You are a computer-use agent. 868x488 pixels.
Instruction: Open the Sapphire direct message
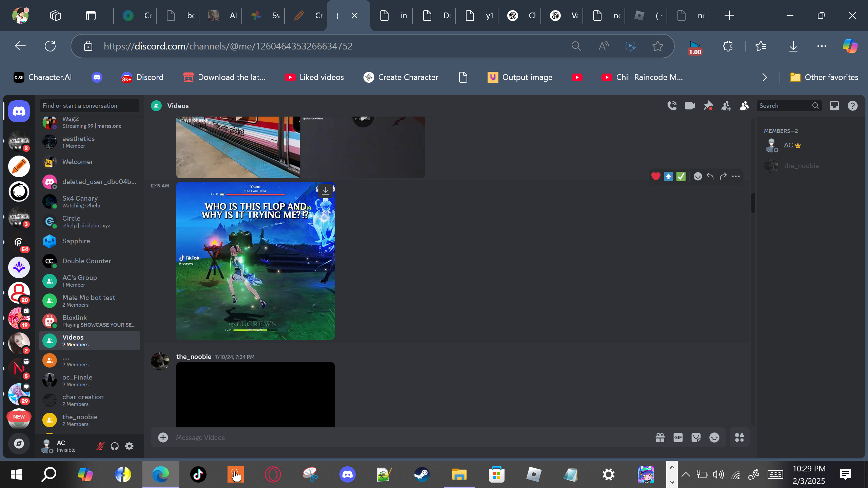pyautogui.click(x=89, y=241)
